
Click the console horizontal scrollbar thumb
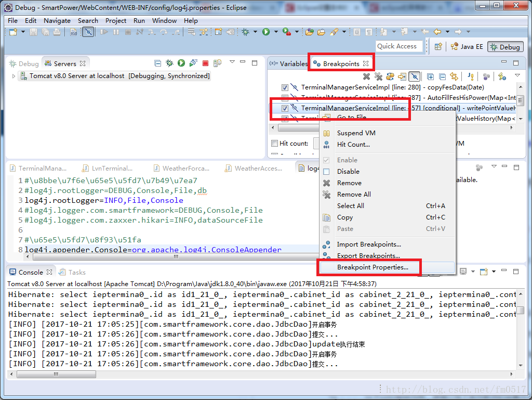coord(56,374)
